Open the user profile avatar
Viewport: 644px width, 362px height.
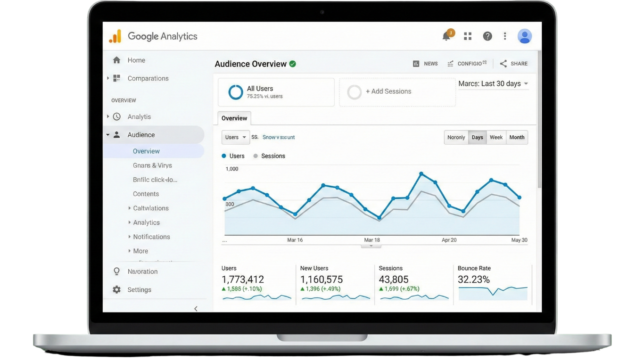click(x=525, y=36)
